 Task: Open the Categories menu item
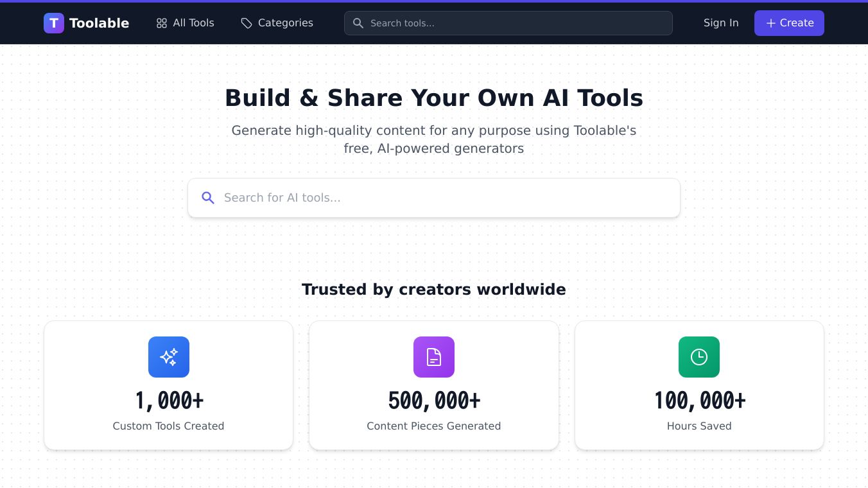pyautogui.click(x=277, y=23)
